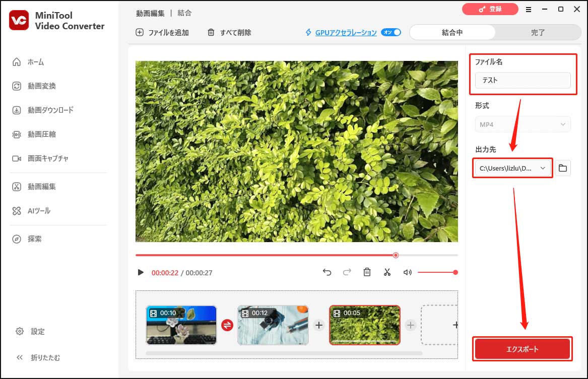
Task: Play the video preview
Action: [x=141, y=272]
